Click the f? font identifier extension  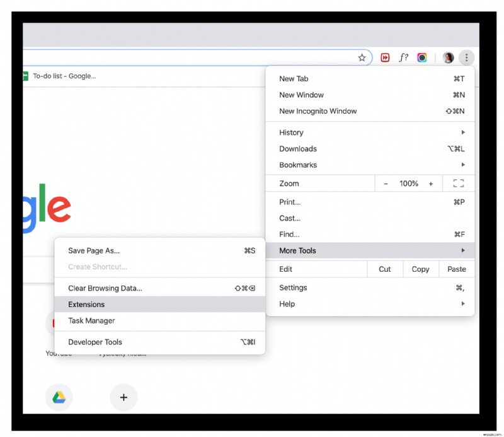403,57
